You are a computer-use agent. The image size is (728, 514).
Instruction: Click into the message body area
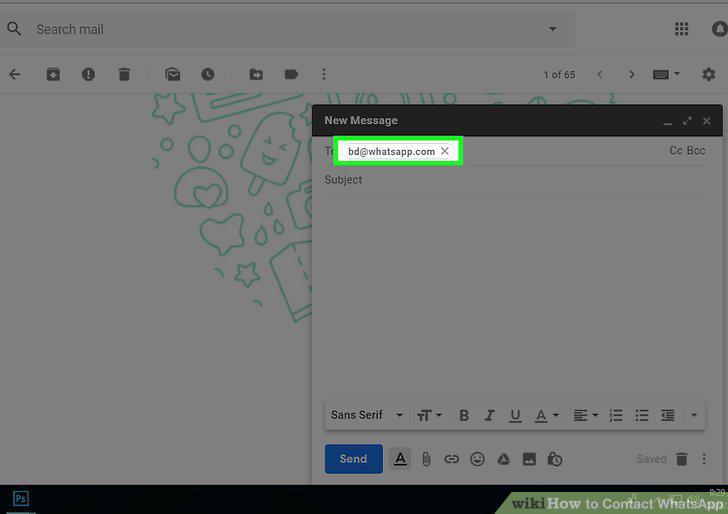[x=516, y=295]
